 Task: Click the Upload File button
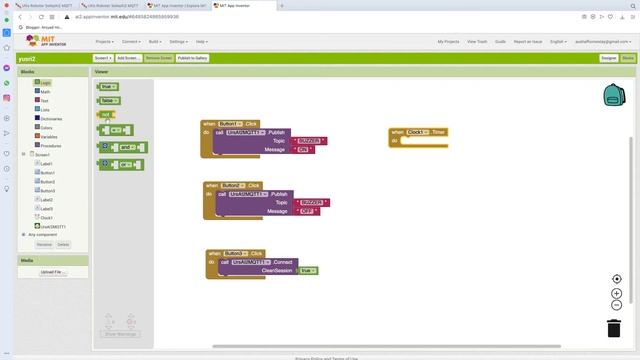[53, 272]
